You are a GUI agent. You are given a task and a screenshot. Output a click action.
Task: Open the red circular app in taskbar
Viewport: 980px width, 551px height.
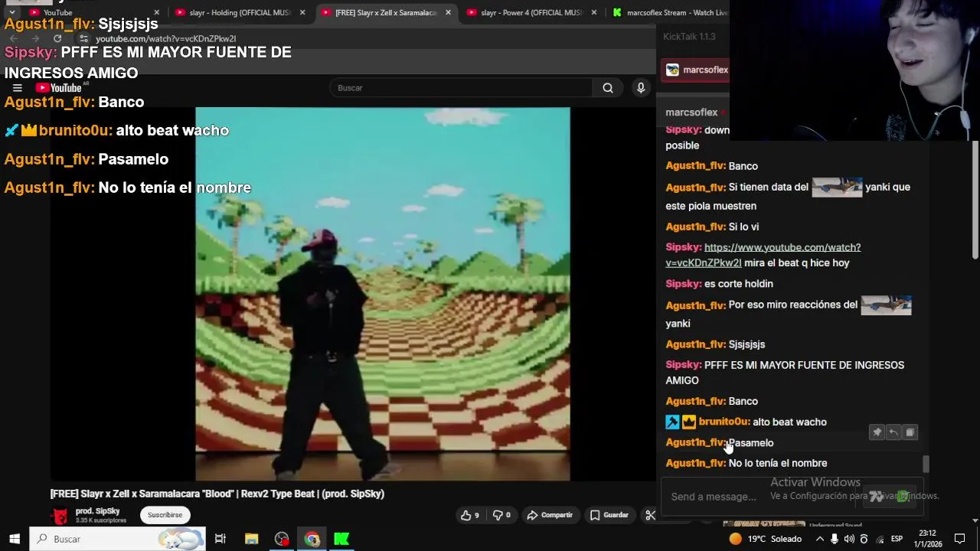[x=282, y=539]
